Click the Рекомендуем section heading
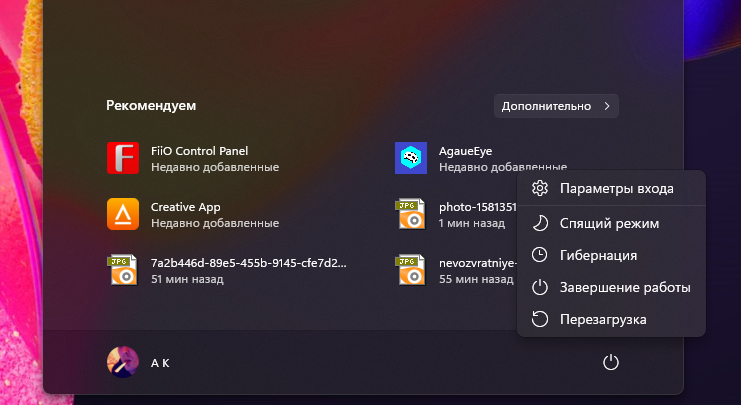Screen dimensions: 741x405 (151, 104)
